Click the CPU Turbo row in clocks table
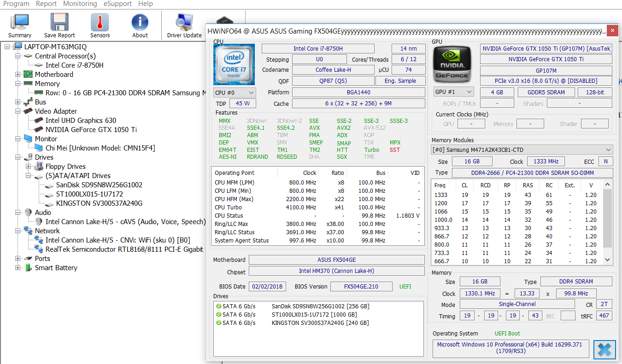The width and height of the screenshot is (622, 364). (317, 207)
